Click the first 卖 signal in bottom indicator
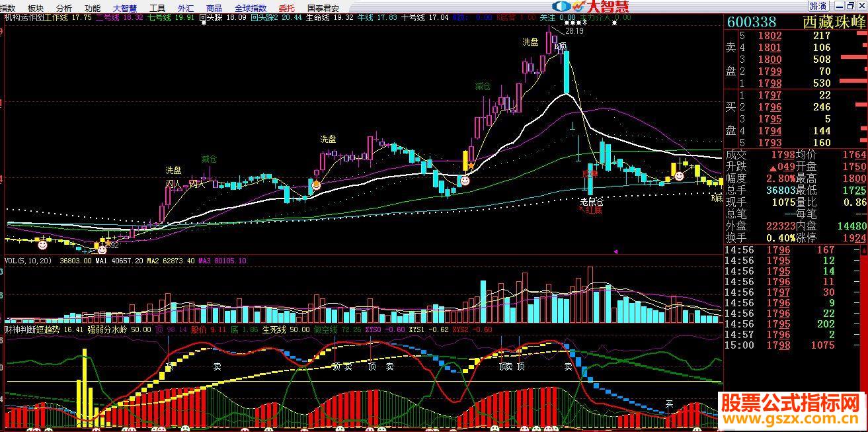This screenshot has height=432, width=868. [217, 366]
